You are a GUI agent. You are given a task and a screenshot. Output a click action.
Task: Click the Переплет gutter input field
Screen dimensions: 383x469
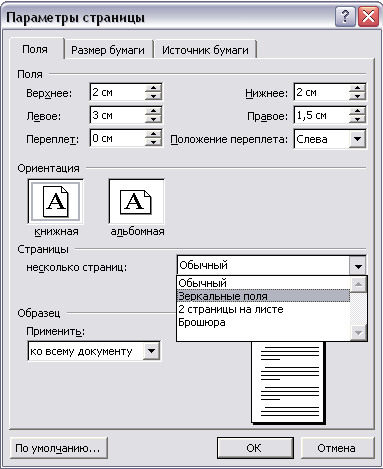(x=118, y=138)
